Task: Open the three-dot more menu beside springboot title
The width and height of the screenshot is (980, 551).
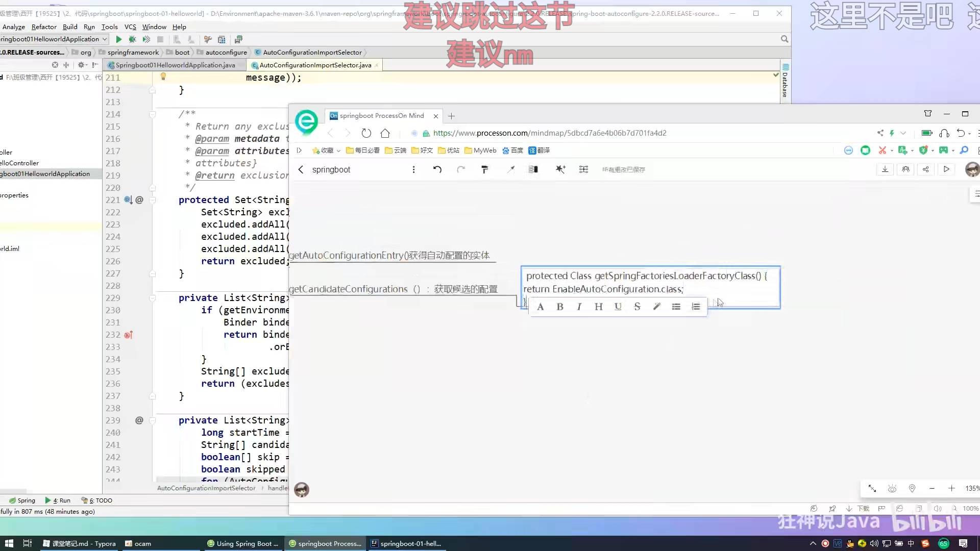Action: tap(413, 169)
